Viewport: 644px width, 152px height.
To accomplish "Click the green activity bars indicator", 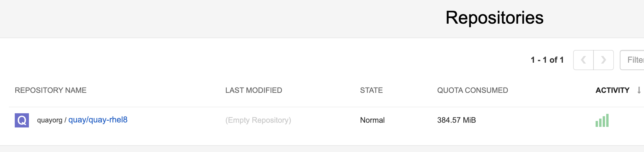I will click(602, 120).
